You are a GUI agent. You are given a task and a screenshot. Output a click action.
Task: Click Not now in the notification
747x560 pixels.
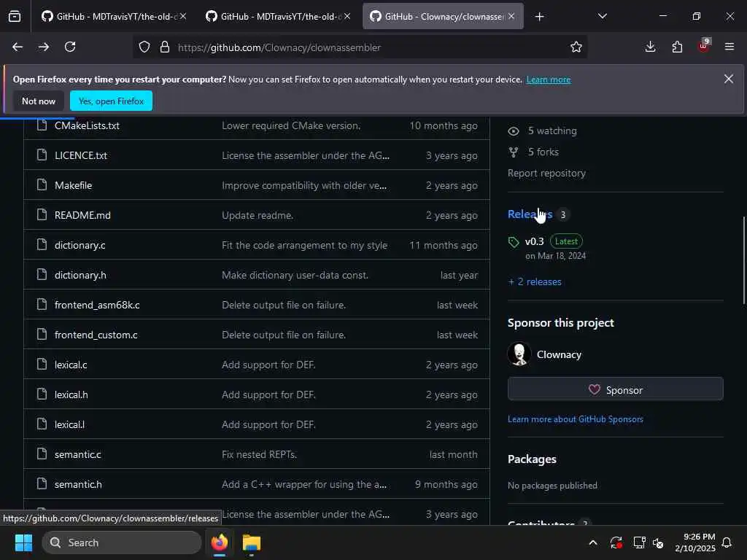(x=39, y=101)
